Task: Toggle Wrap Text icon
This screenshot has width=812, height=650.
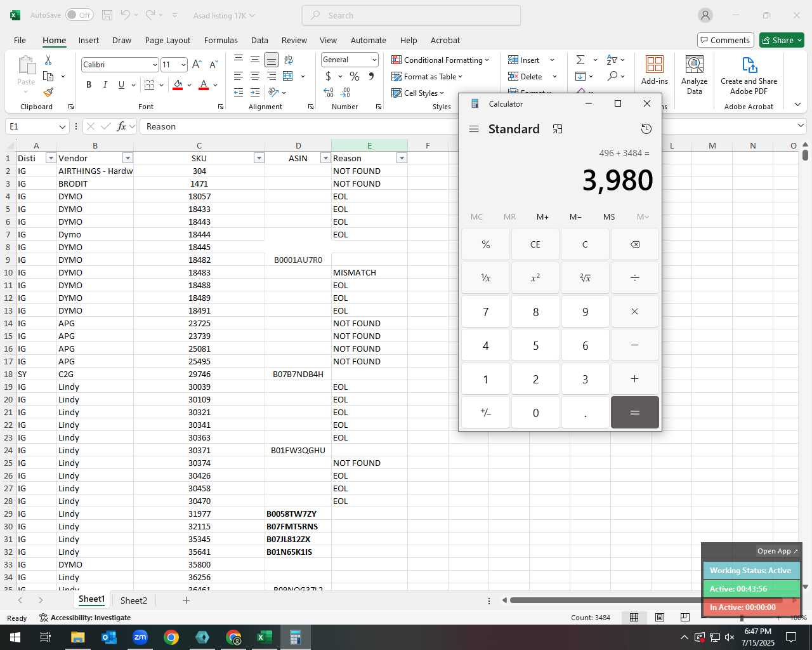Action: click(x=289, y=60)
